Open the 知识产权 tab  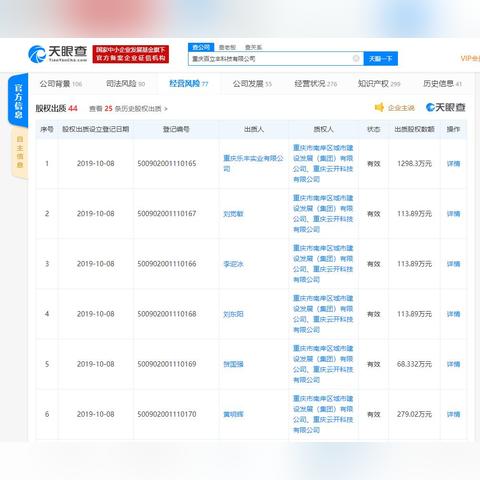379,84
